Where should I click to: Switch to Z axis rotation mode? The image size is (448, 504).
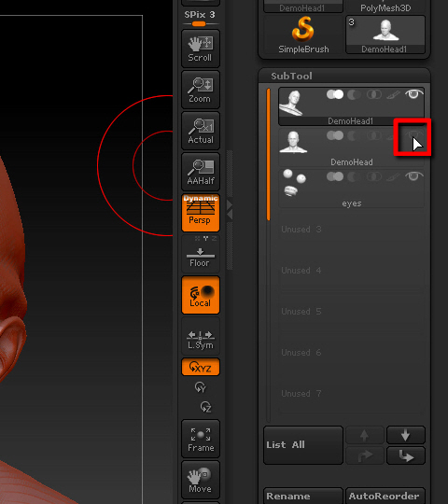pyautogui.click(x=205, y=407)
